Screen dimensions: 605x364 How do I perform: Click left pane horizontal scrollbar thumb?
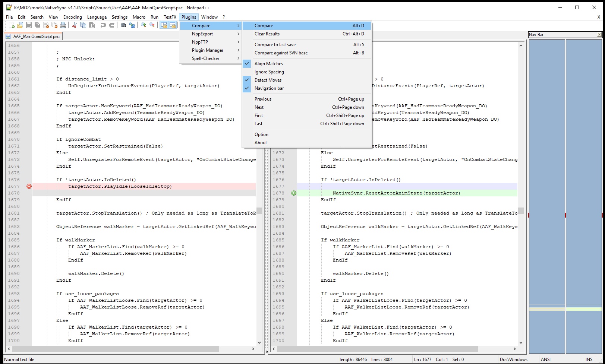coord(116,349)
